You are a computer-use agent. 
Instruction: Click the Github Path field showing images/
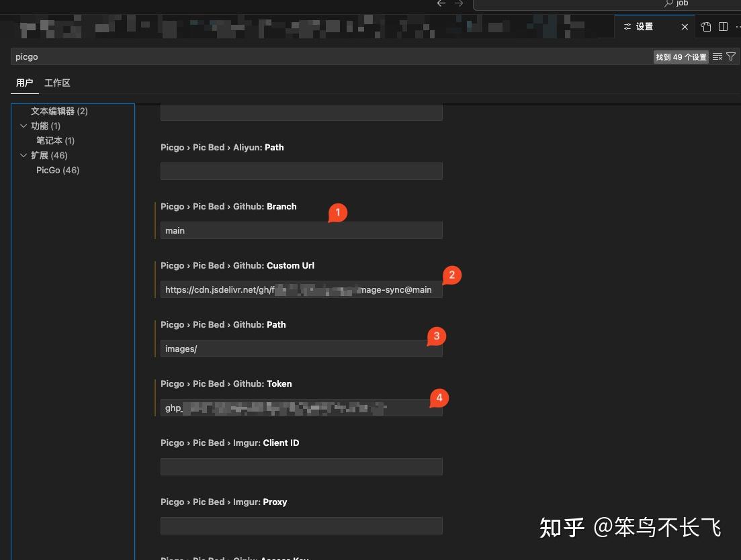(x=301, y=348)
